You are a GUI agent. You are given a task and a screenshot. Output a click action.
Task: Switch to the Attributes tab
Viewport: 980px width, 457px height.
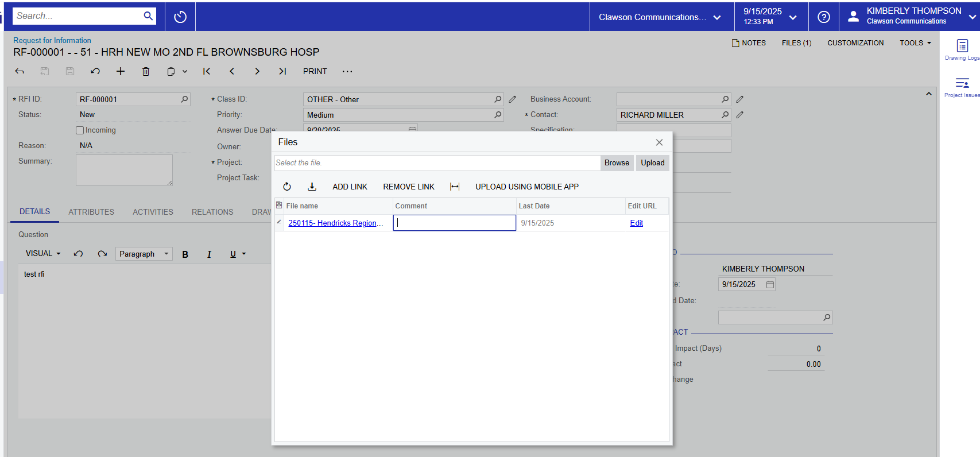(x=91, y=212)
